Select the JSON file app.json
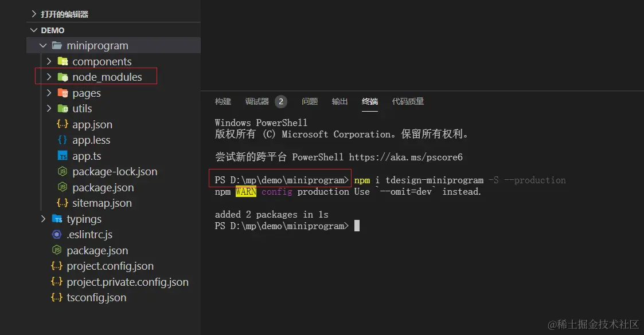 [93, 124]
